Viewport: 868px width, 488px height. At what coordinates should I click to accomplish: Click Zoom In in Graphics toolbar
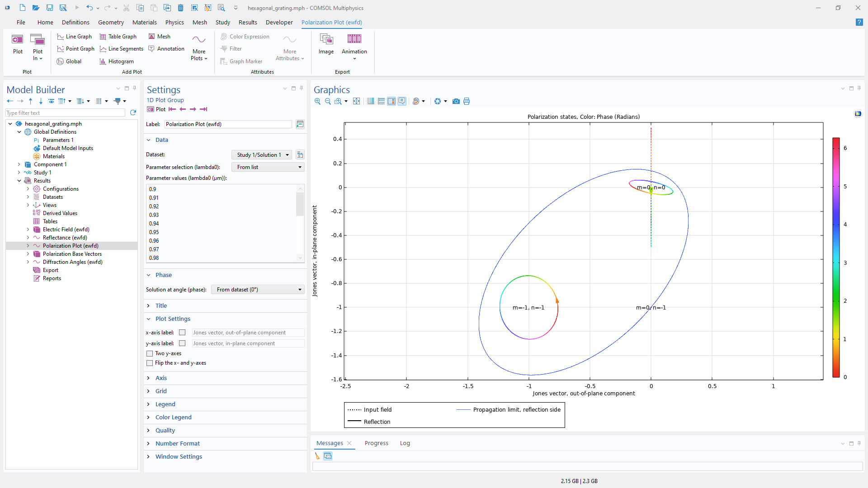point(317,101)
